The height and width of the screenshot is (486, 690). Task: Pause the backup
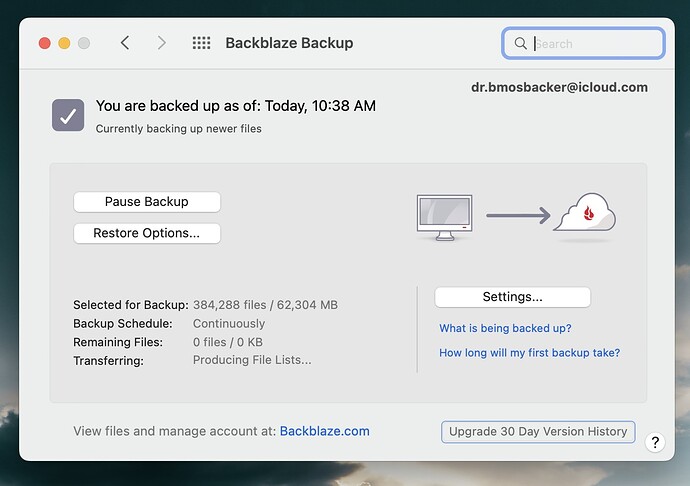(147, 202)
